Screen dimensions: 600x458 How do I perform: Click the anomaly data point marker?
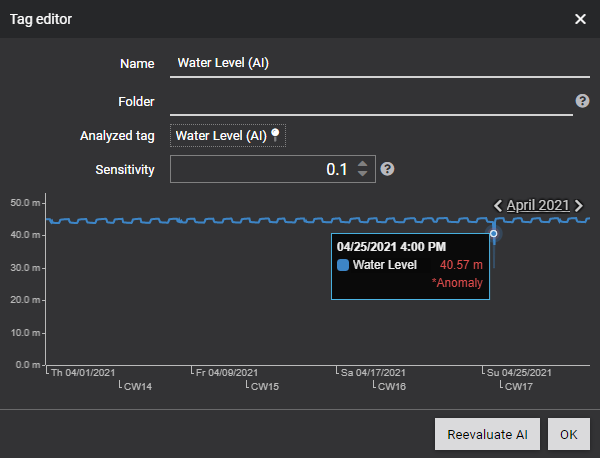[494, 233]
